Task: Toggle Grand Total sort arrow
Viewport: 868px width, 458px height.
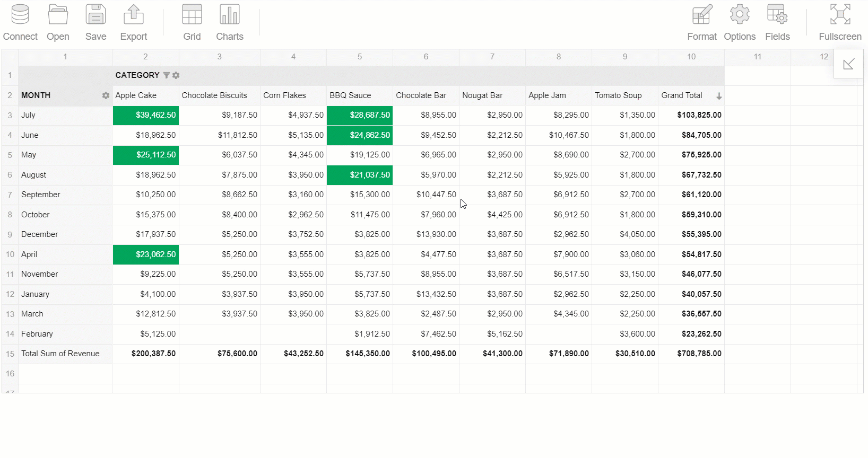Action: [x=719, y=96]
